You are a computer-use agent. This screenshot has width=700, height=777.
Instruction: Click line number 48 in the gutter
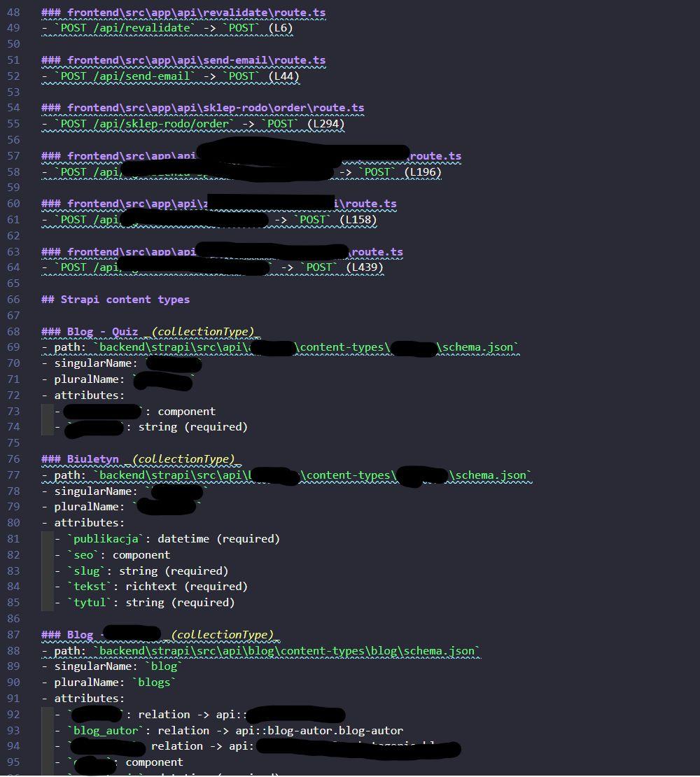pyautogui.click(x=13, y=13)
